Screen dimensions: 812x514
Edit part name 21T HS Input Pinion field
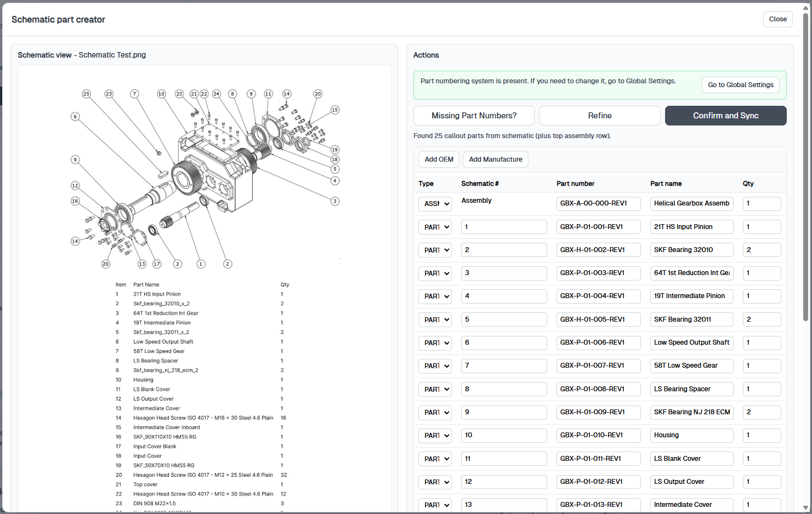coord(691,227)
